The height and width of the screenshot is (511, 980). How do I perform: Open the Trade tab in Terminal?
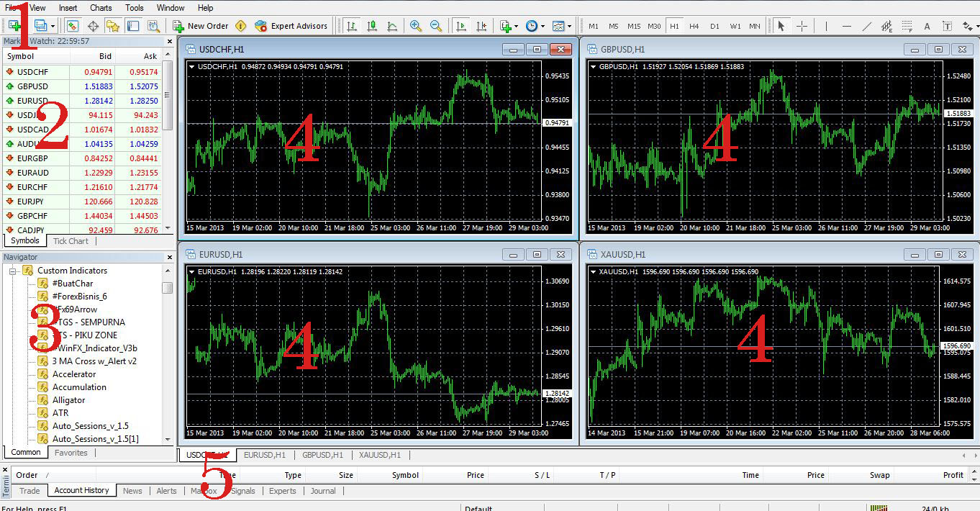pyautogui.click(x=30, y=491)
